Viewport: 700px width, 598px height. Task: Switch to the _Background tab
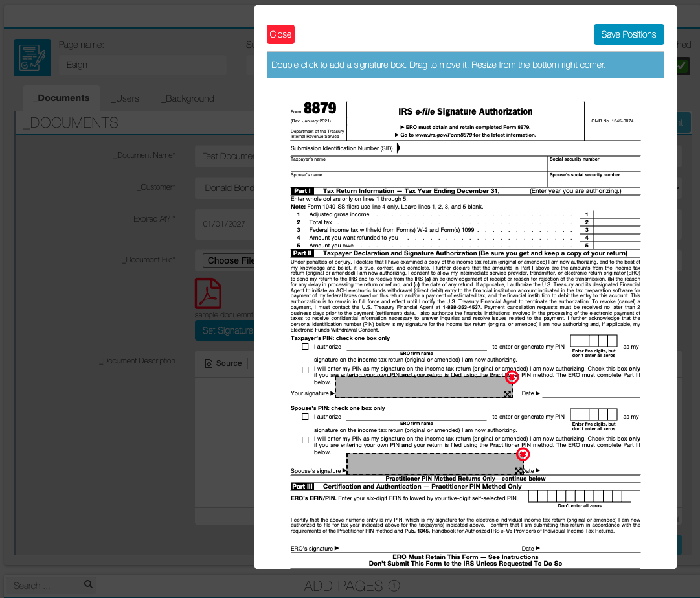pos(188,98)
